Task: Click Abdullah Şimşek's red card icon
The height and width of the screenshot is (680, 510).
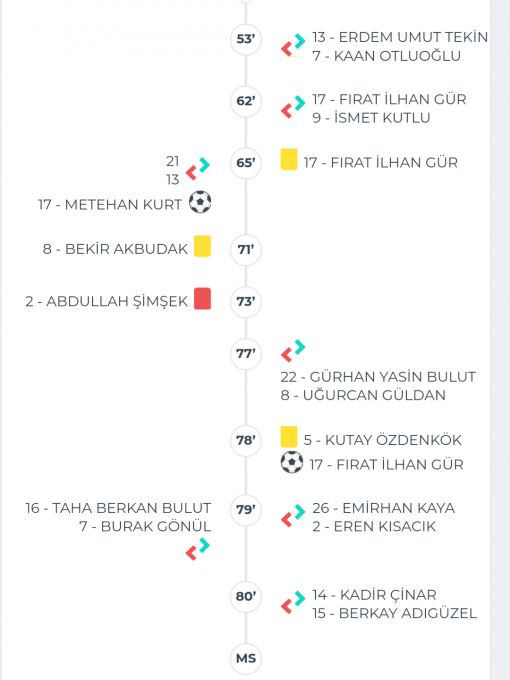Action: (x=202, y=299)
